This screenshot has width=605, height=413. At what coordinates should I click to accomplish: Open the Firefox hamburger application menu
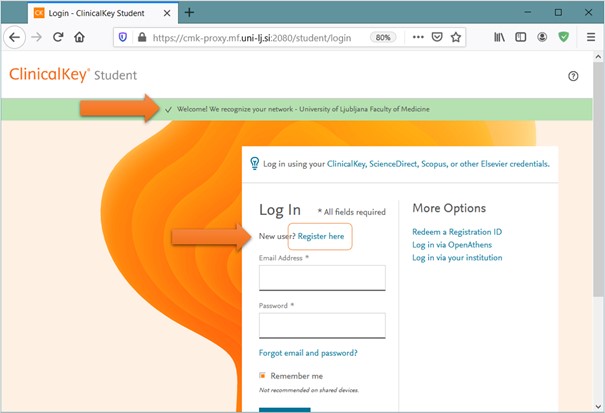[x=589, y=37]
